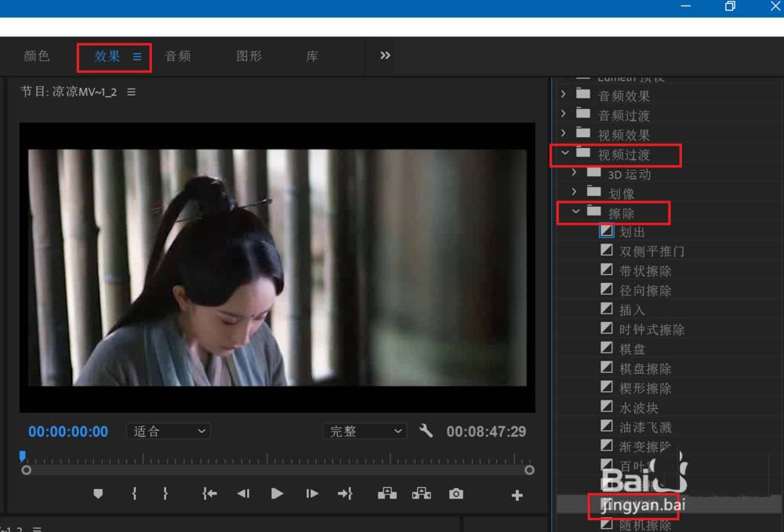Image resolution: width=784 pixels, height=532 pixels.
Task: Click the program monitor video preview
Action: tap(277, 267)
